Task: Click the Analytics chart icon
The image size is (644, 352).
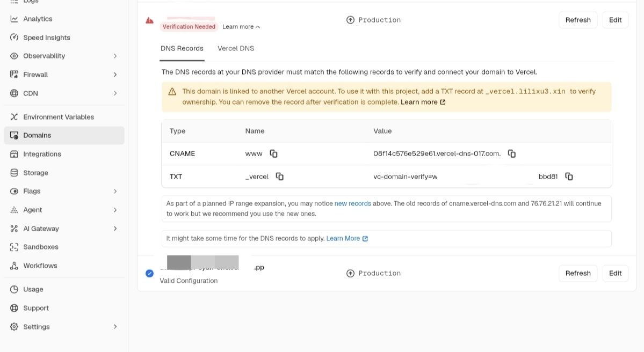Action: pyautogui.click(x=14, y=19)
